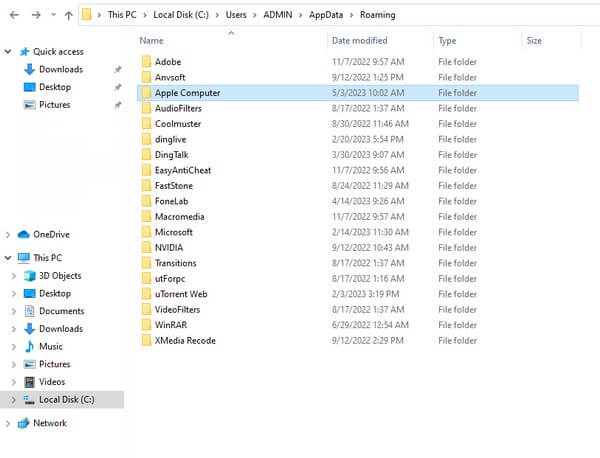Select Desktop under This PC

[x=55, y=293]
